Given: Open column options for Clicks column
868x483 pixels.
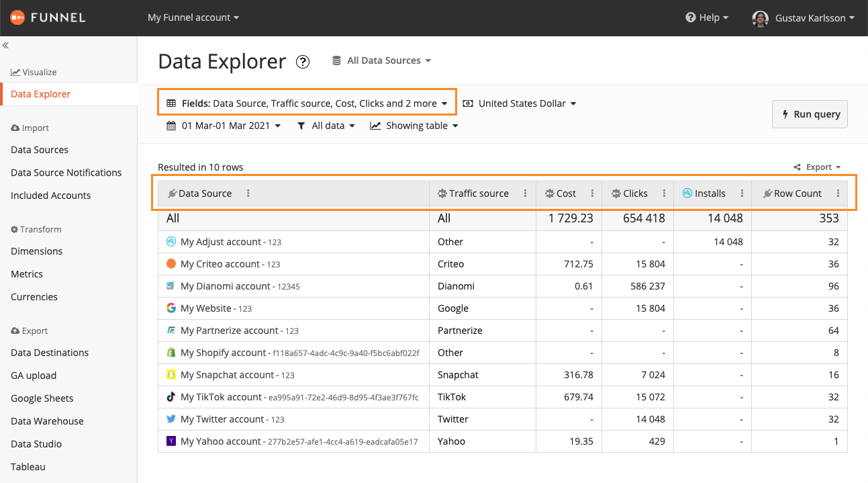Looking at the screenshot, I should (x=664, y=193).
